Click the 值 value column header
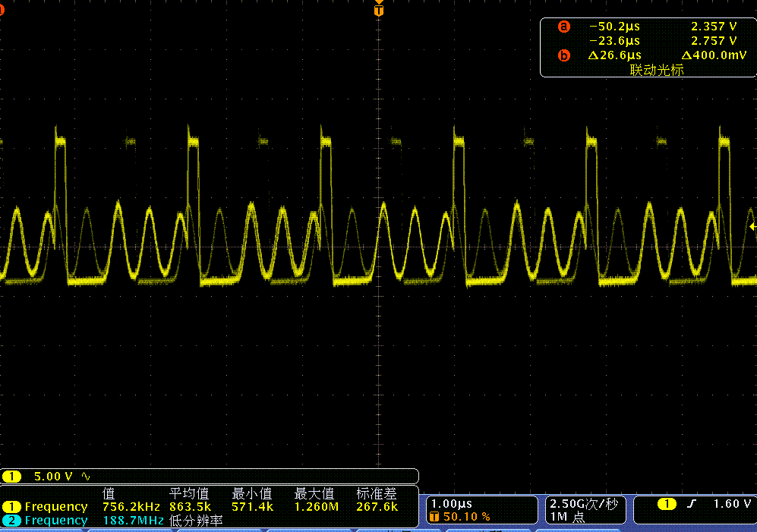 click(109, 493)
